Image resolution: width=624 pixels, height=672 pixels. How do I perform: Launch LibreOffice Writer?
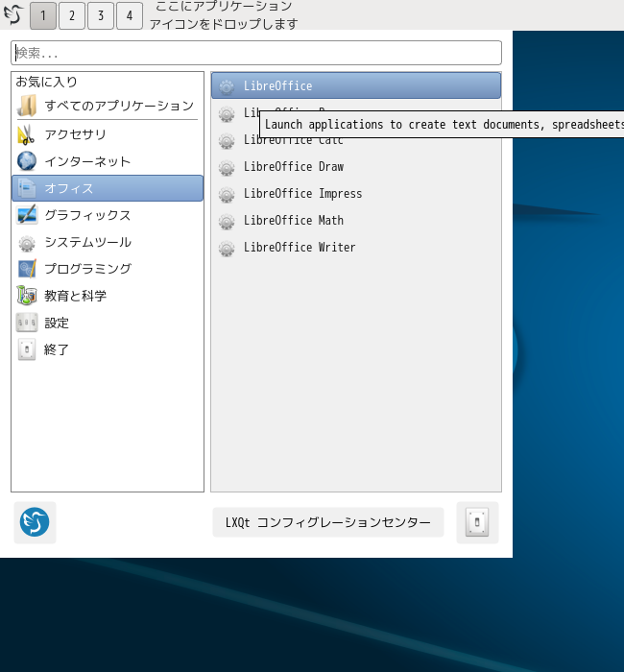pos(356,248)
